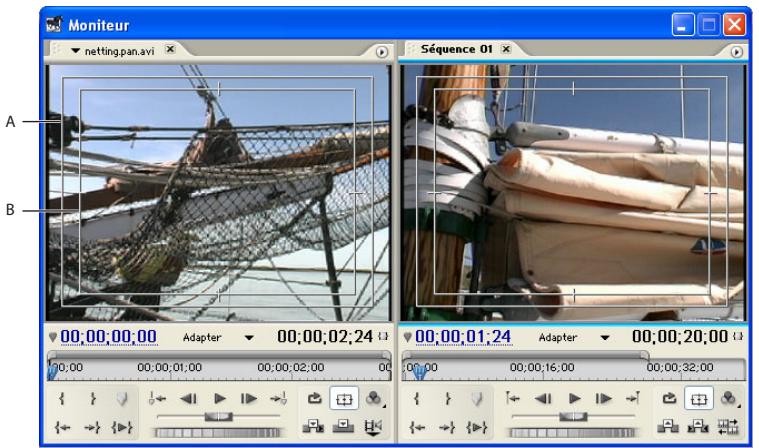This screenshot has width=759, height=448.
Task: Open source monitor Adapter zoom dropdown
Action: (x=249, y=338)
